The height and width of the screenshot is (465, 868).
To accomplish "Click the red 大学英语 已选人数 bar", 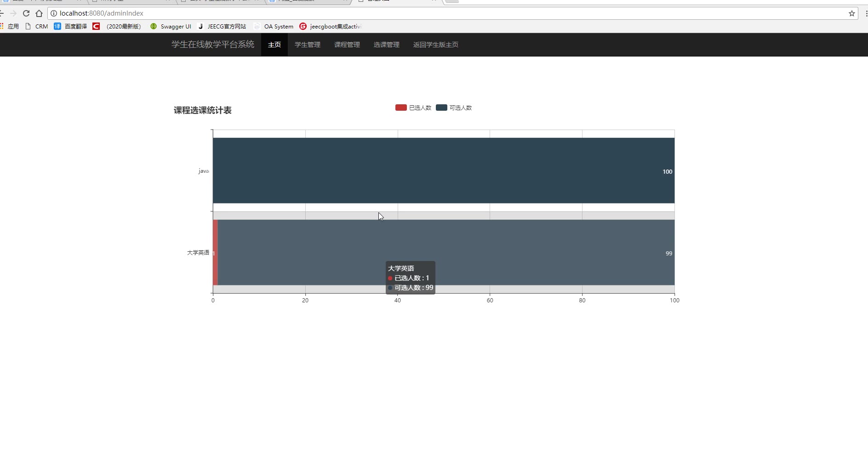I will 215,252.
